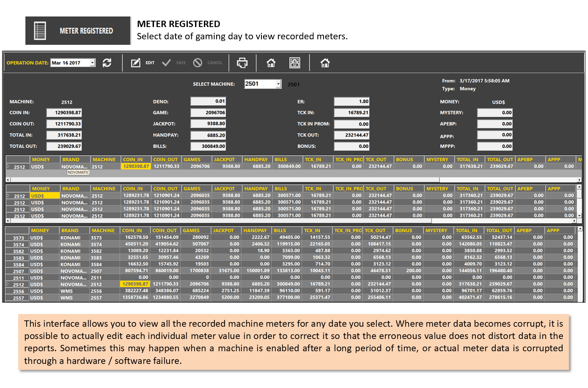Click the first home icon after printer
588x388 pixels.
tap(271, 63)
